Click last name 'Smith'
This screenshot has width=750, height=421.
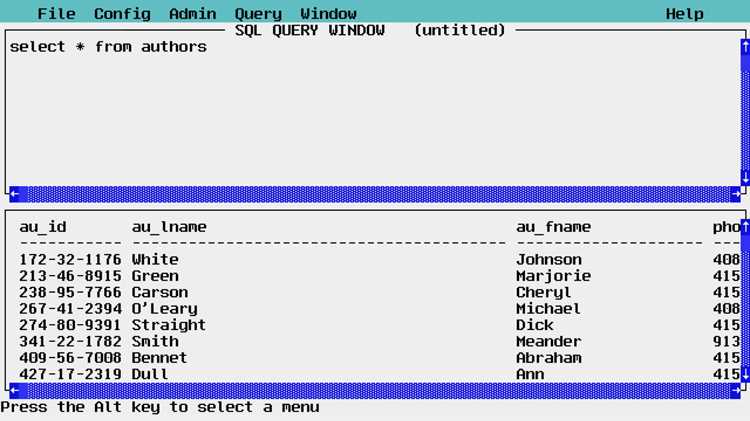pos(155,341)
